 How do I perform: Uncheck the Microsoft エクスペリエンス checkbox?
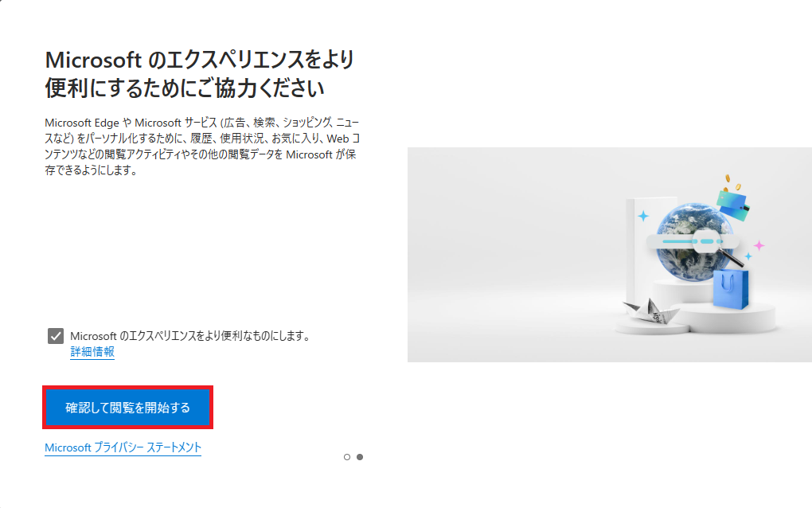pyautogui.click(x=56, y=336)
